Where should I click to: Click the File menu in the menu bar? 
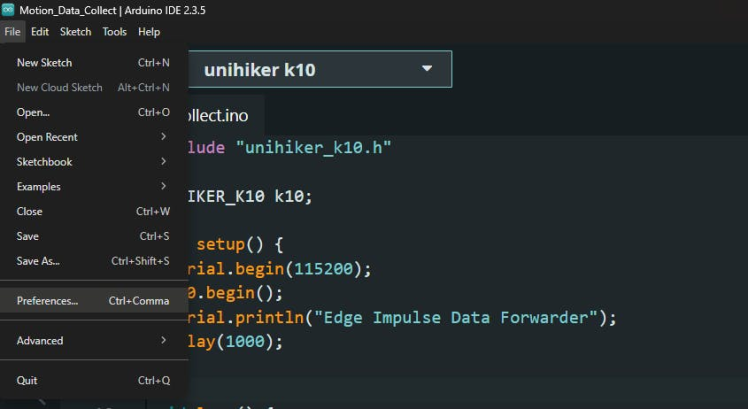click(12, 32)
